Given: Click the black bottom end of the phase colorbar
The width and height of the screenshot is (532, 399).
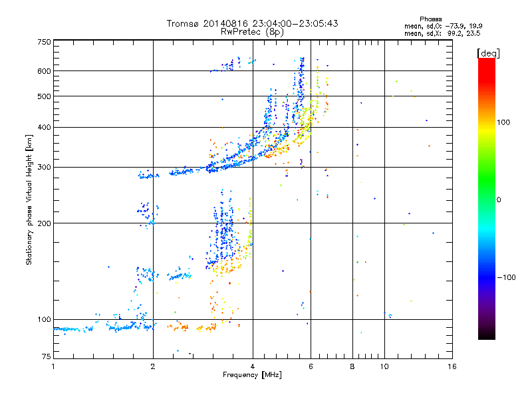Looking at the screenshot, I should (x=487, y=334).
